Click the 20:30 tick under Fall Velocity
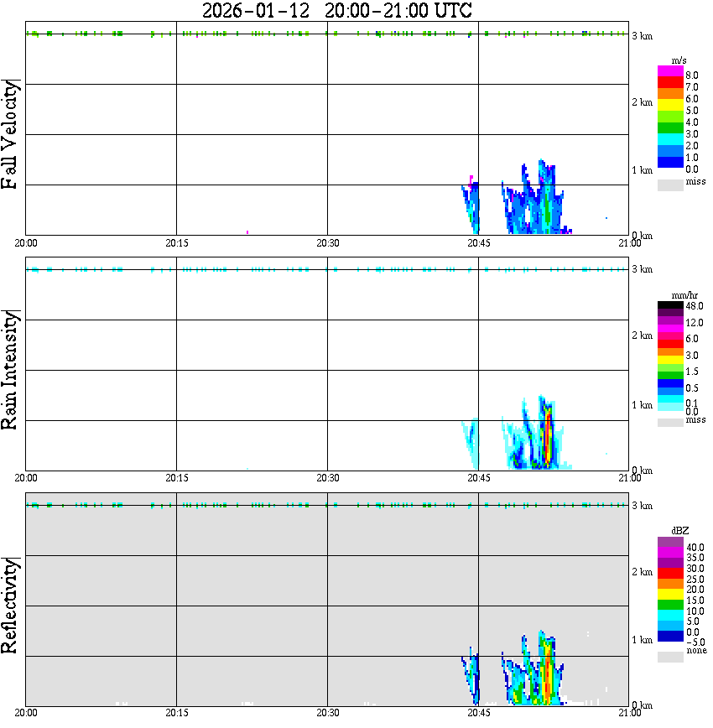713x728 pixels. click(328, 243)
